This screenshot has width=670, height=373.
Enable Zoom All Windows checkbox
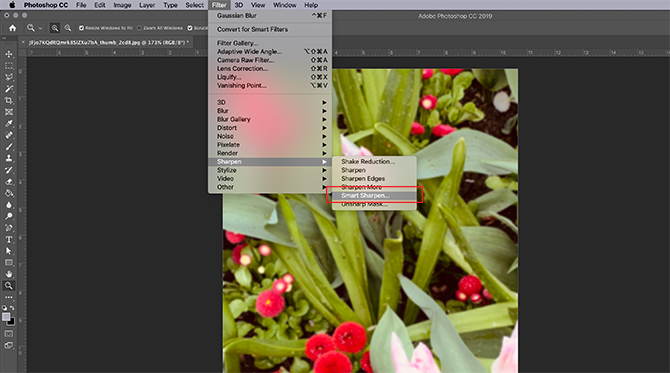pyautogui.click(x=139, y=28)
